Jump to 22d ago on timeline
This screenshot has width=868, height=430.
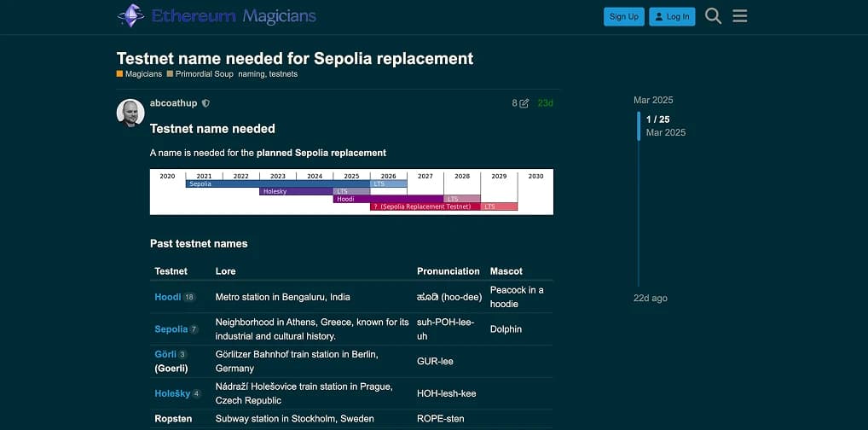[x=651, y=298]
